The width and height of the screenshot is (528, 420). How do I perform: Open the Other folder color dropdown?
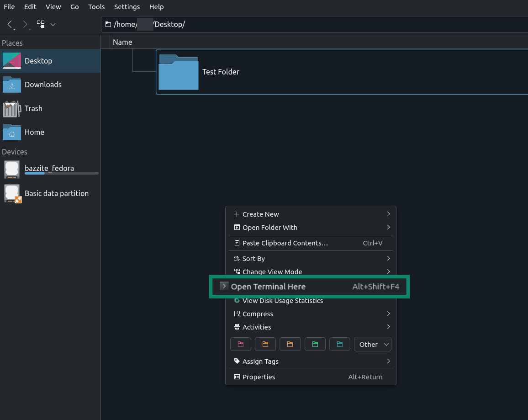point(372,344)
